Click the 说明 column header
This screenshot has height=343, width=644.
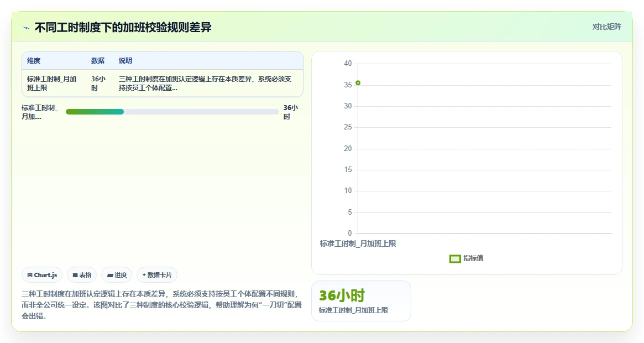(x=125, y=60)
